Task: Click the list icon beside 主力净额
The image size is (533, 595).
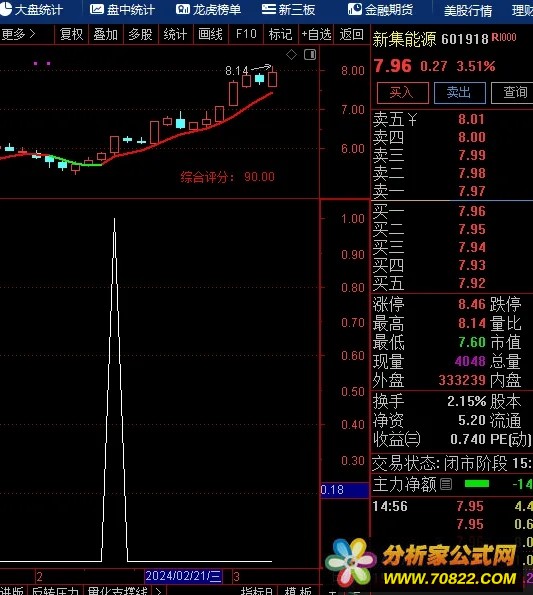Action: tap(446, 484)
